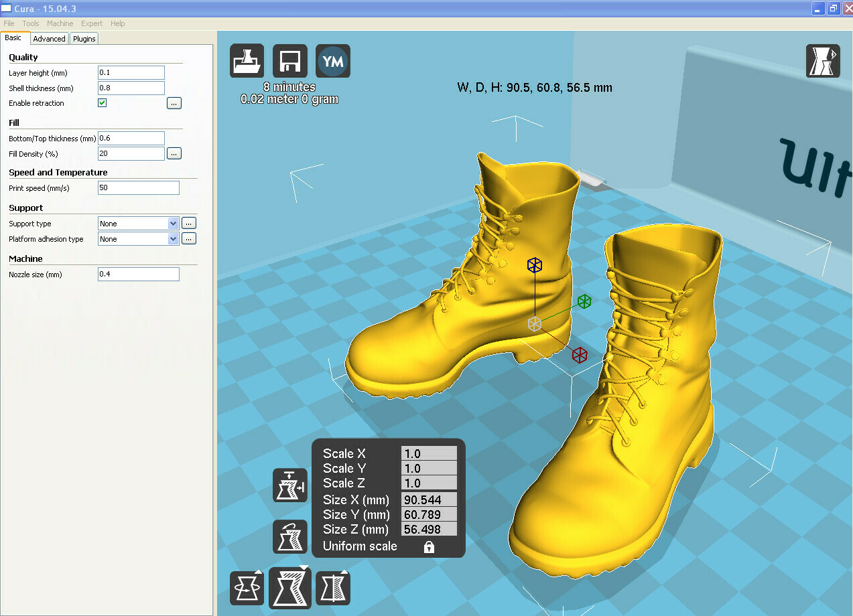Select the Scale tool icon
Image resolution: width=853 pixels, height=616 pixels.
(290, 588)
